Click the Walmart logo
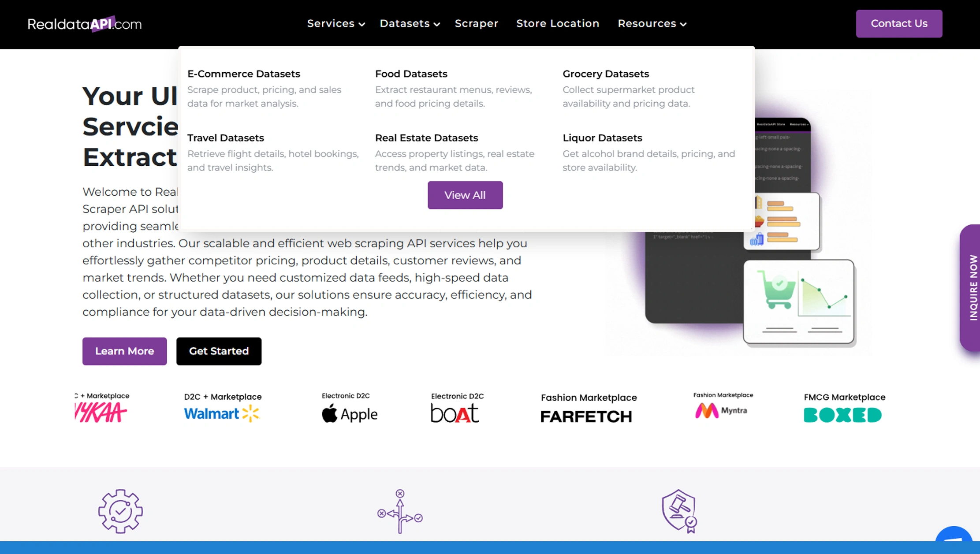The width and height of the screenshot is (980, 554). pyautogui.click(x=222, y=413)
